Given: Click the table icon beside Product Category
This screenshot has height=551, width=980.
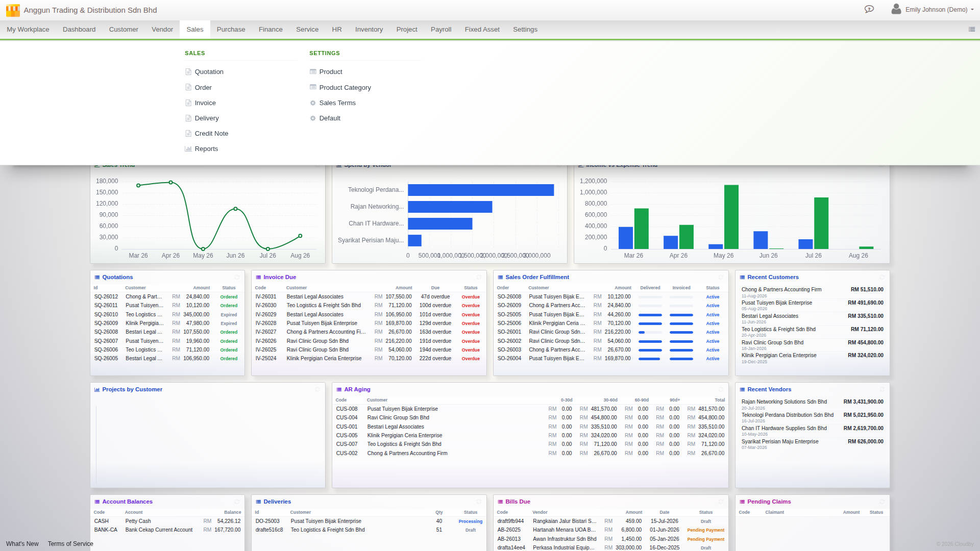Looking at the screenshot, I should pos(313,88).
